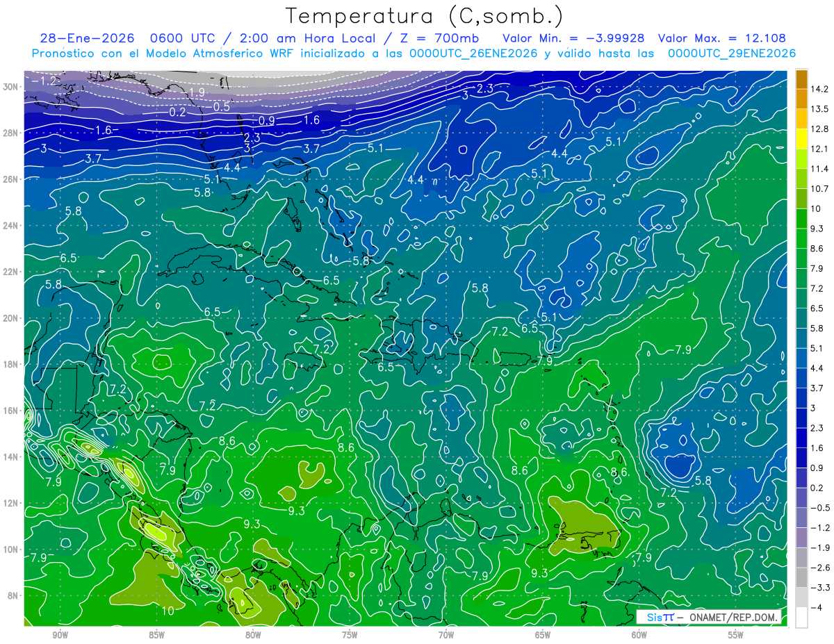Click the '10' contour label on the map
Viewport: 834px width, 644px height.
(x=167, y=611)
